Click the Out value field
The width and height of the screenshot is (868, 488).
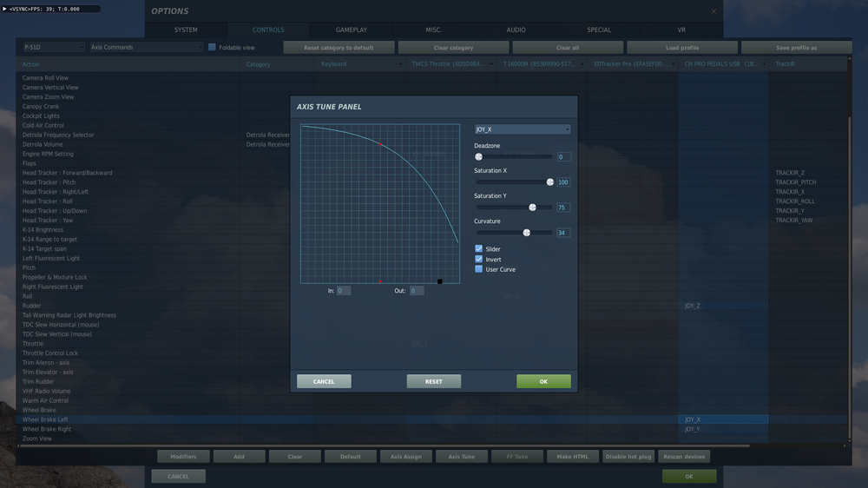pos(417,290)
